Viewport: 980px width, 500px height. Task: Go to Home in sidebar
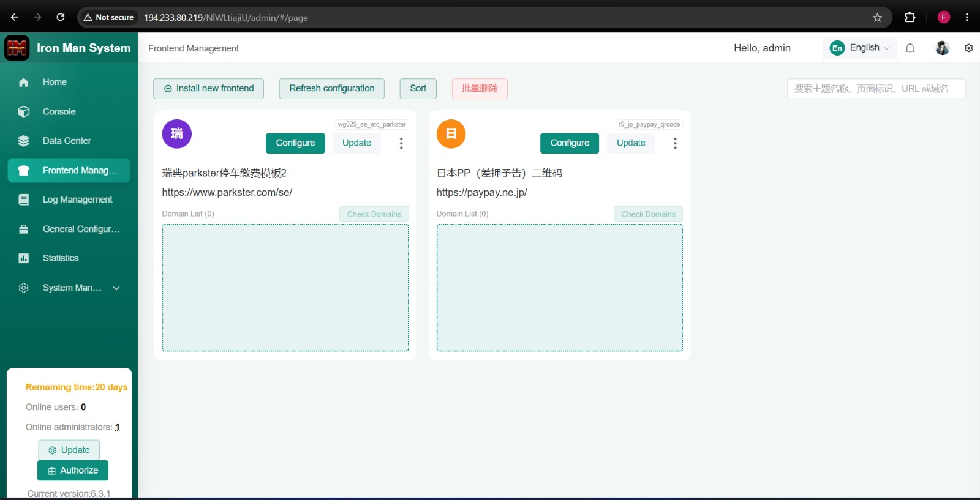coord(69,82)
